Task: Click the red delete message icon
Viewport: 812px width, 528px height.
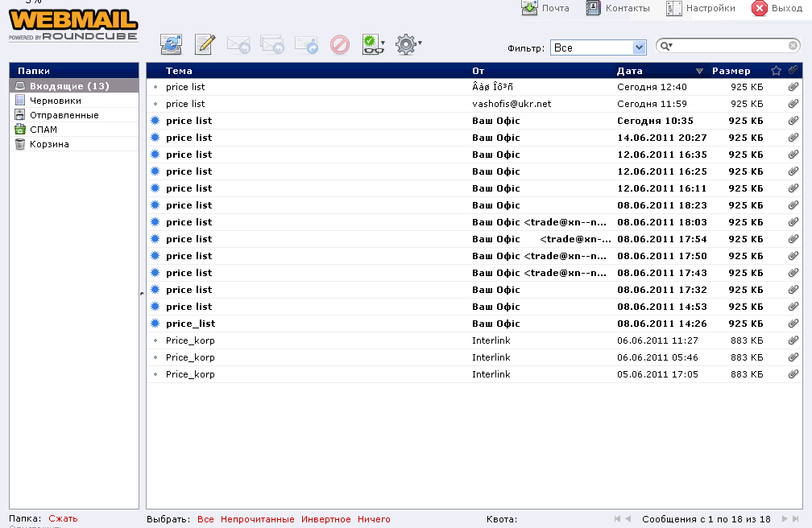Action: [x=339, y=45]
